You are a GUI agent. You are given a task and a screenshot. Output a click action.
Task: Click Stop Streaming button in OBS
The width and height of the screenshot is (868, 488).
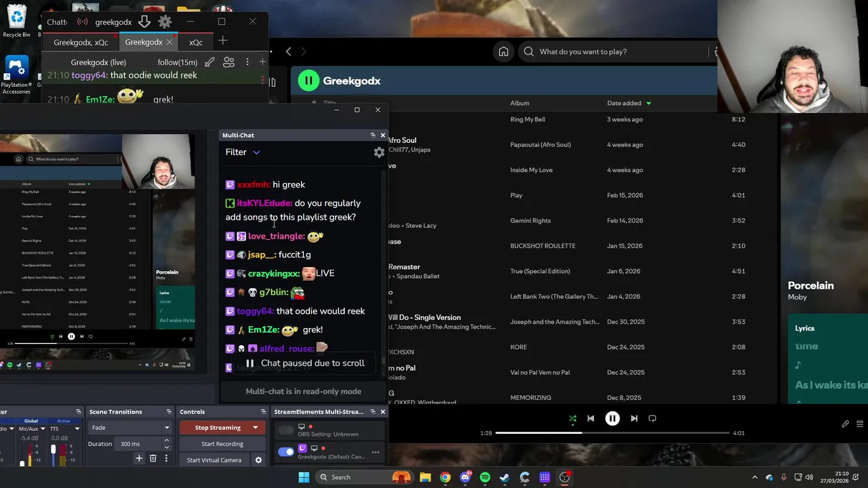tap(218, 428)
